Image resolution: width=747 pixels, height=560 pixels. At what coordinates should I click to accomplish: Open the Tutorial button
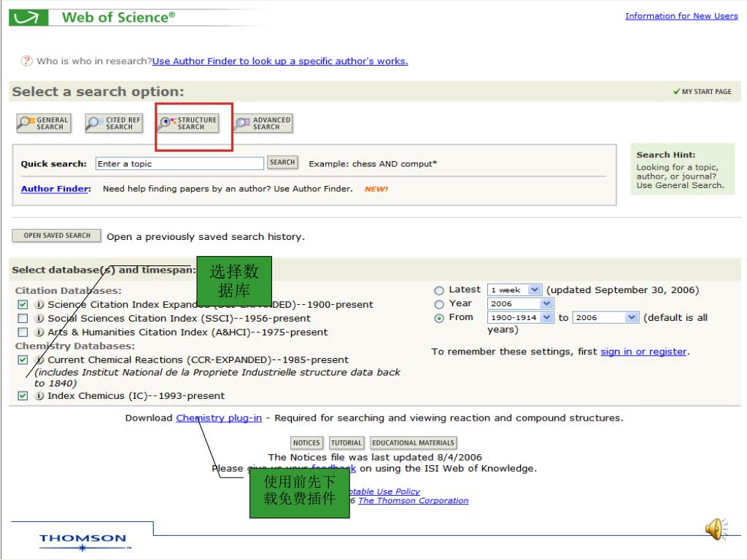347,443
